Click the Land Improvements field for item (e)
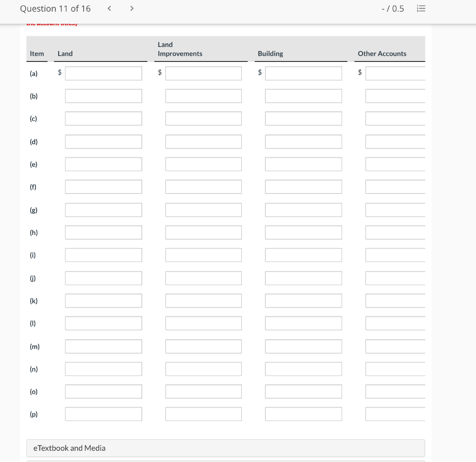This screenshot has width=476, height=462. 204,164
